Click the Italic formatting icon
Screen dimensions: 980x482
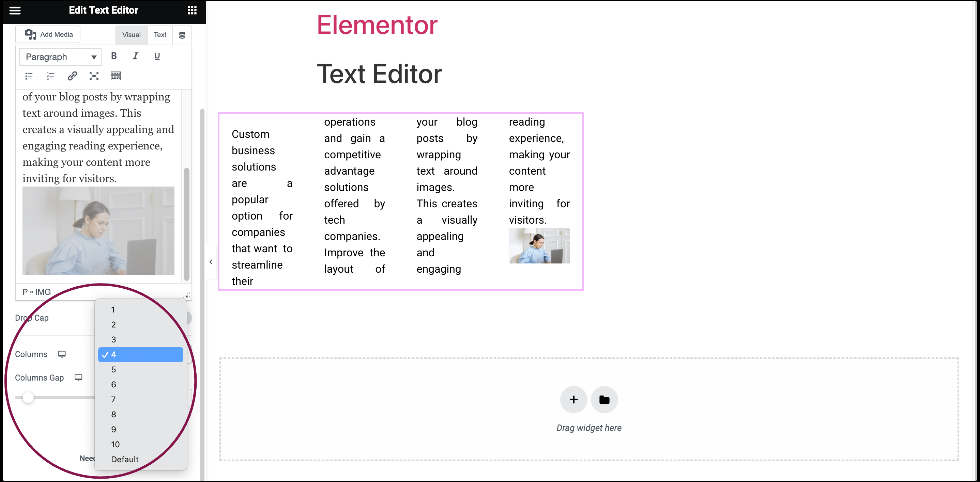tap(134, 58)
